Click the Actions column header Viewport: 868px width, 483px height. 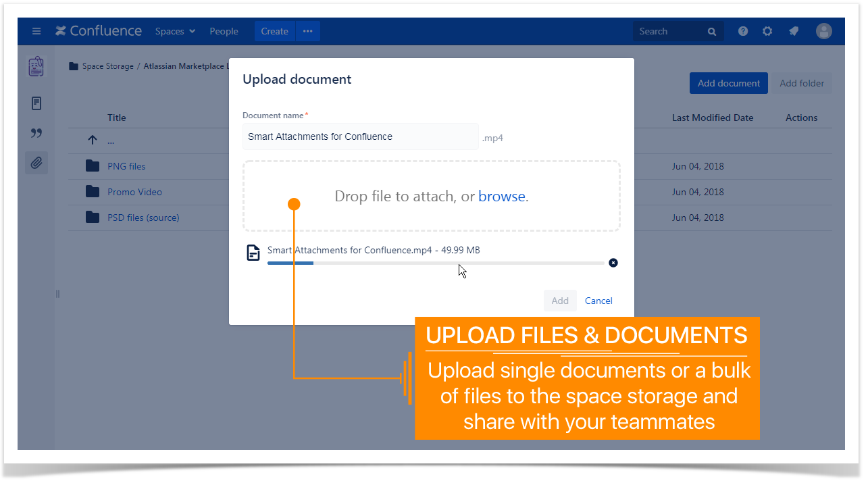click(802, 118)
